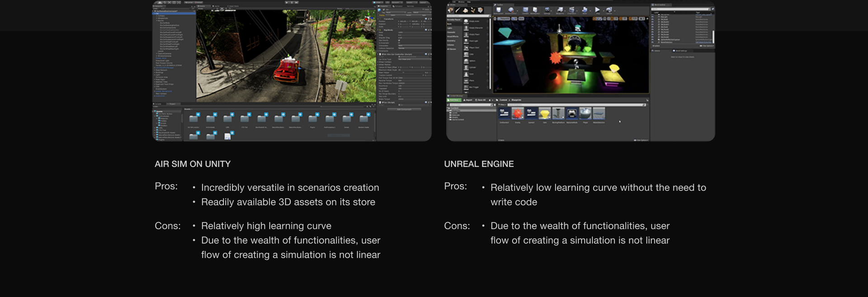868x297 pixels.
Task: Click the Import button in Unreal's Content Browser
Action: click(x=468, y=100)
